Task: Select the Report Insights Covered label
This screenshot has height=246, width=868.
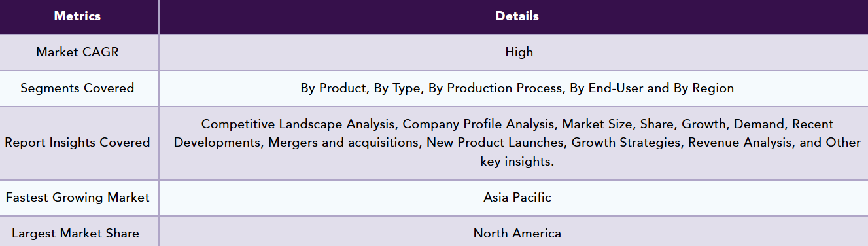Action: pyautogui.click(x=77, y=143)
